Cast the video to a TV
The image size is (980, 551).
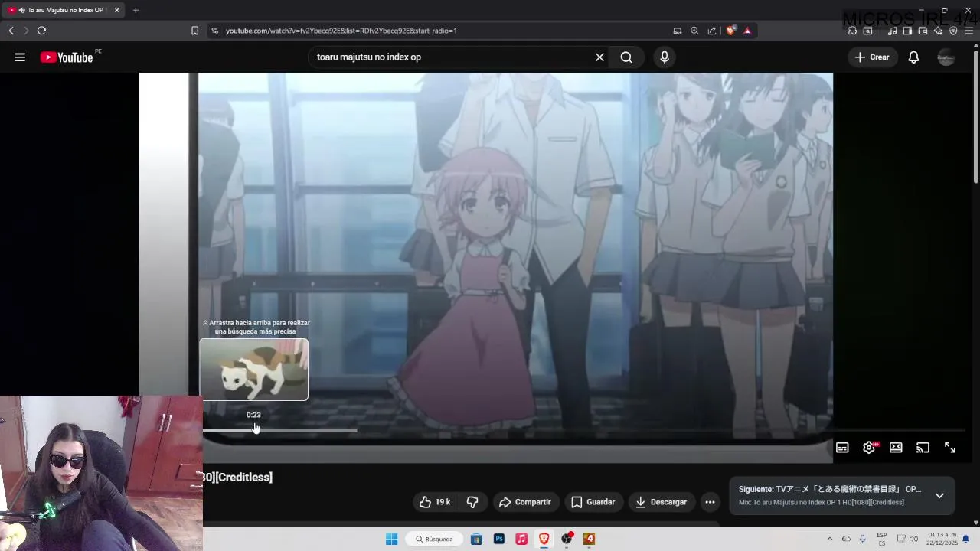coord(923,448)
